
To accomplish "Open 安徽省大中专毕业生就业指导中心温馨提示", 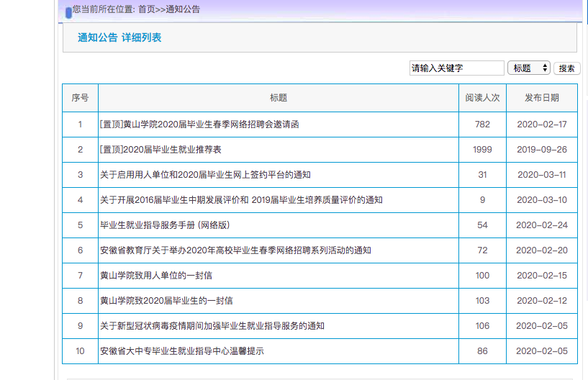I will tap(182, 350).
